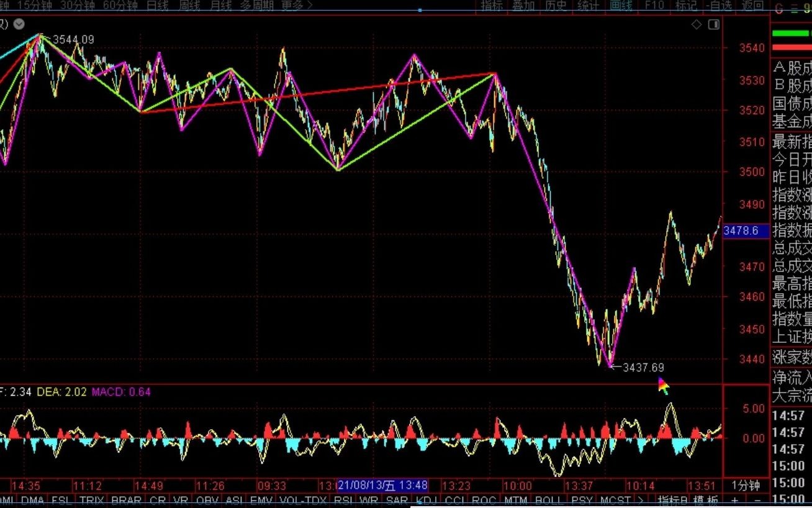Select the SAR indicator tab
Viewport: 812px width, 508px height.
[397, 501]
